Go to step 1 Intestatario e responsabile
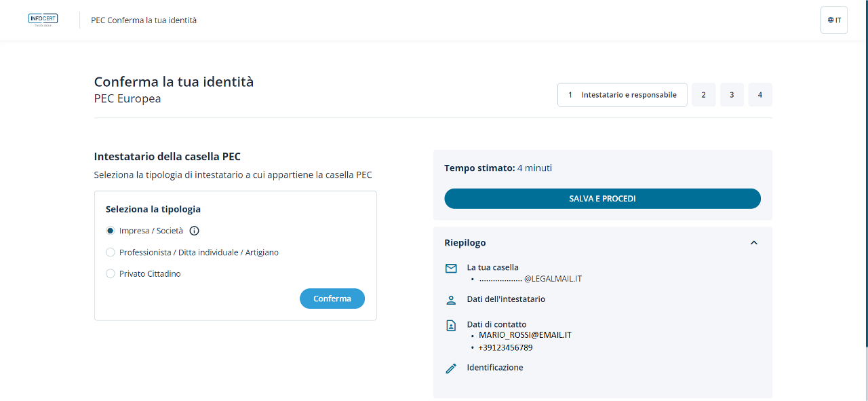This screenshot has width=868, height=401. pos(622,95)
